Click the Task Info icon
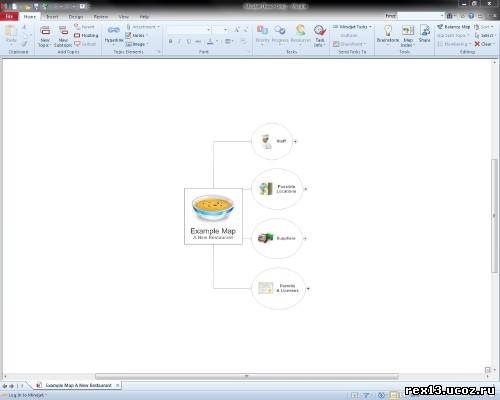This screenshot has height=400, width=500. click(x=319, y=36)
